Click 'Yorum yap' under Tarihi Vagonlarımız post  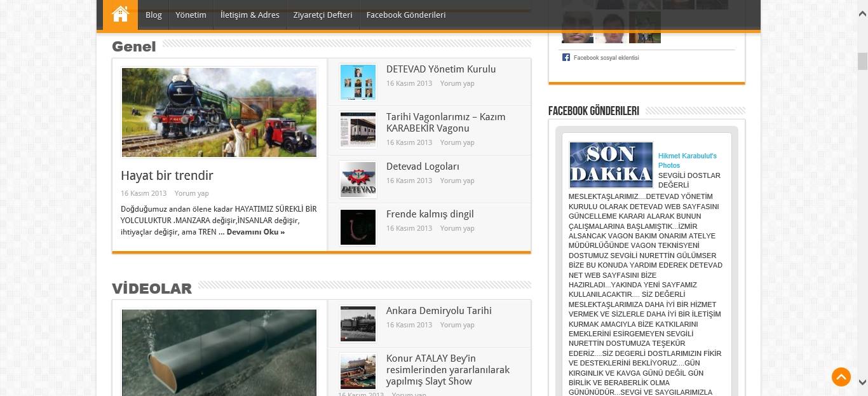click(457, 142)
